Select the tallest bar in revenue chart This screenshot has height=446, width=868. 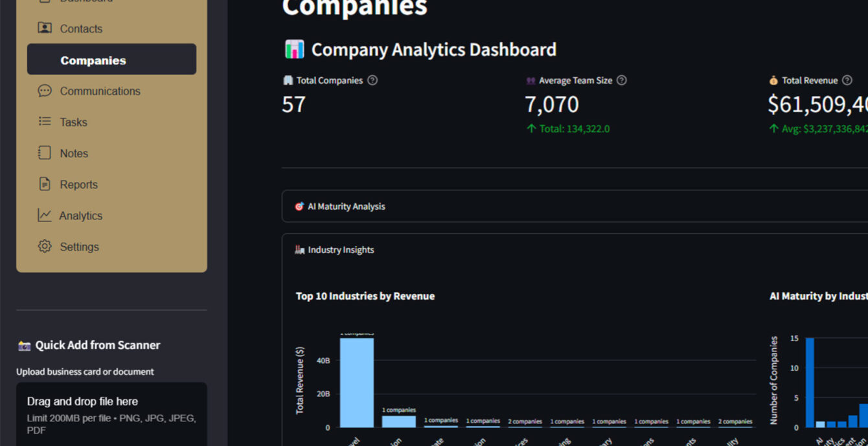pos(357,382)
